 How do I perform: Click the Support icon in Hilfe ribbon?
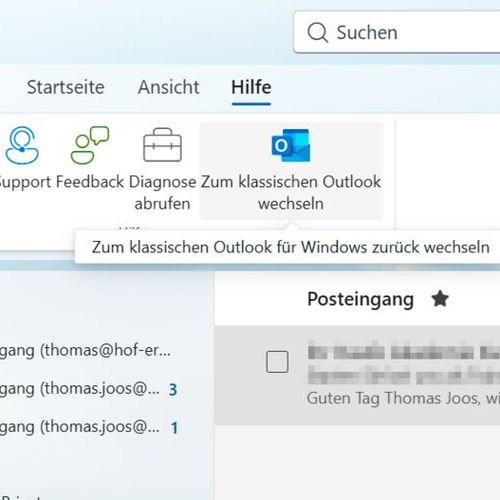coord(22,145)
